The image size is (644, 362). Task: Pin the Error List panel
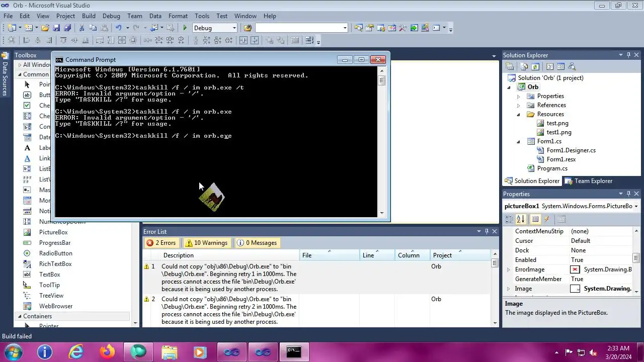coord(487,232)
